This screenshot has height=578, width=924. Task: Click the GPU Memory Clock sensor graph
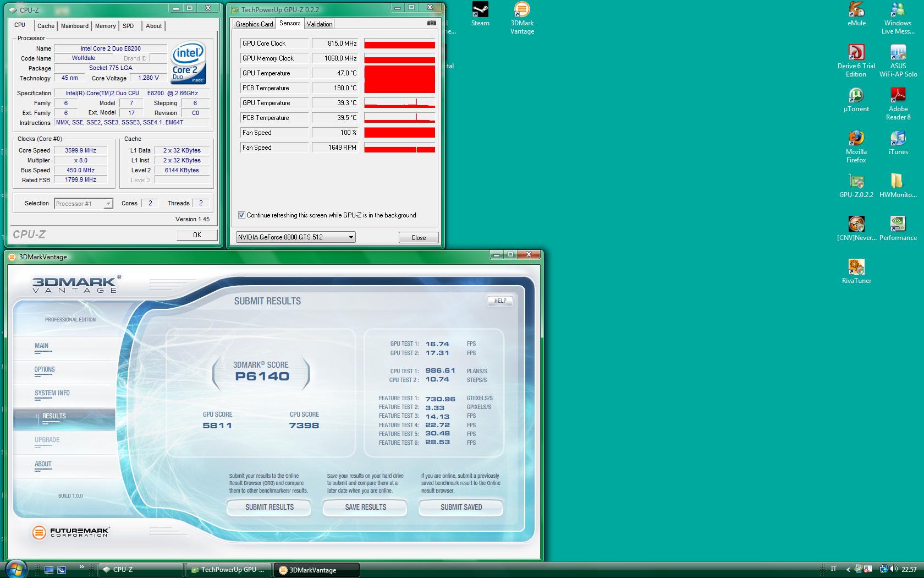pyautogui.click(x=399, y=58)
